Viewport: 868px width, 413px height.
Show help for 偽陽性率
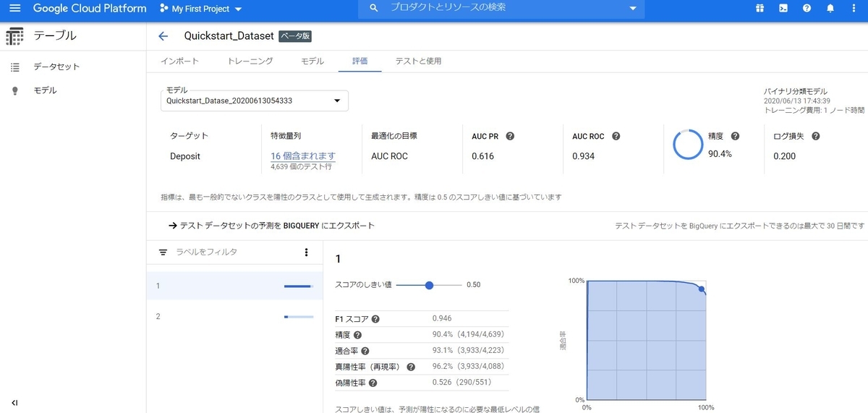coord(374,383)
